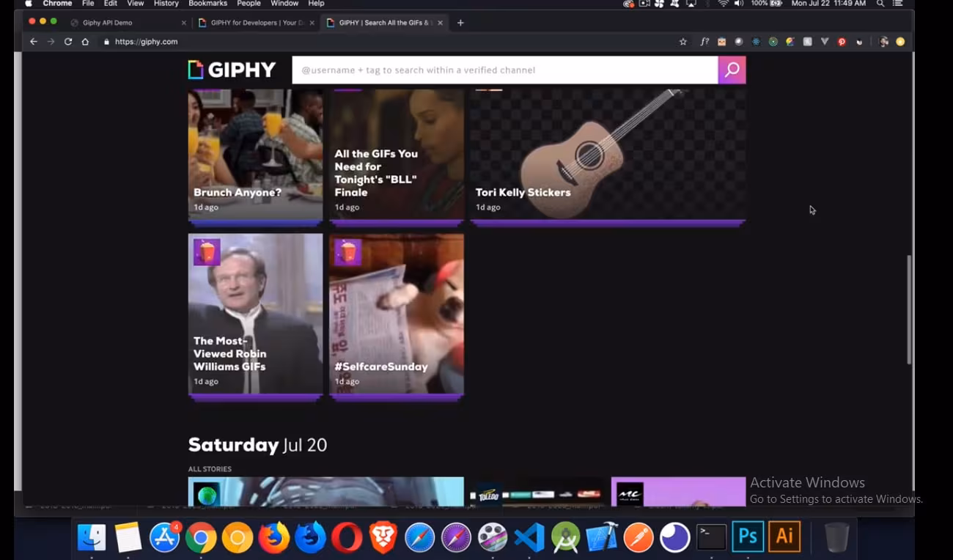Screen dimensions: 953x560
Task: Open Finder from the dock
Action: 92,537
